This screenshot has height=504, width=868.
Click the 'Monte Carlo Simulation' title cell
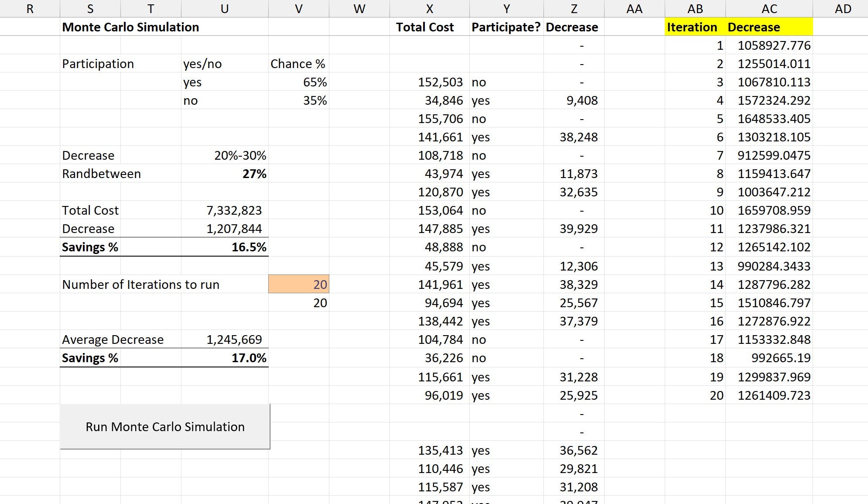pos(130,27)
